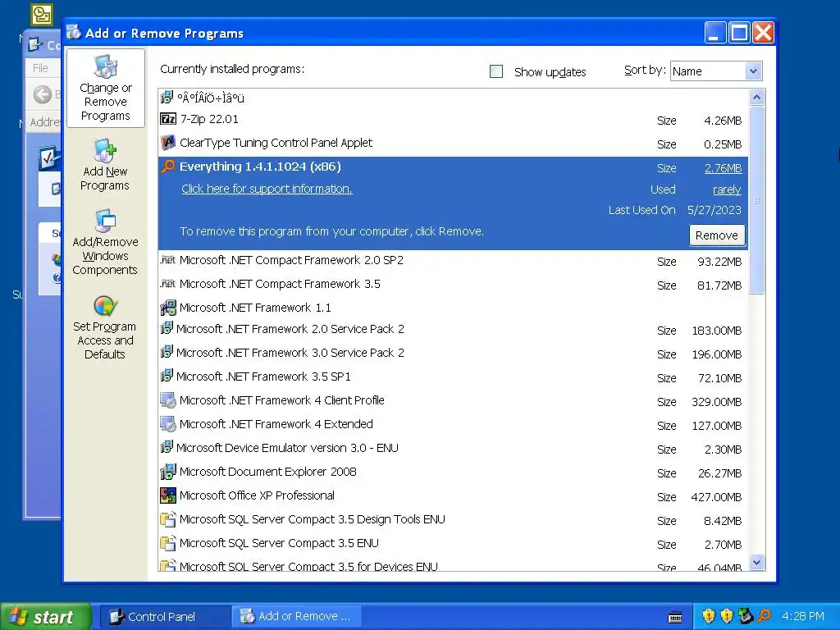Click the Add or Remove Programs title bar icon
Viewport: 840px width, 630px height.
pos(74,33)
